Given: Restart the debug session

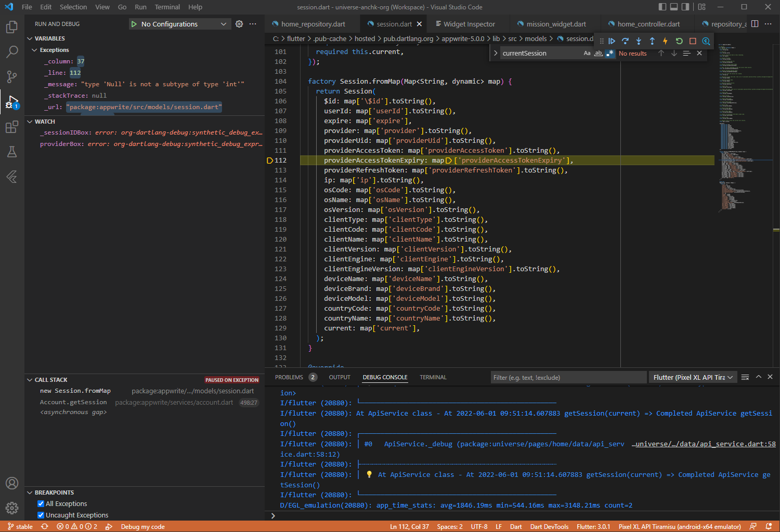Looking at the screenshot, I should tap(679, 41).
